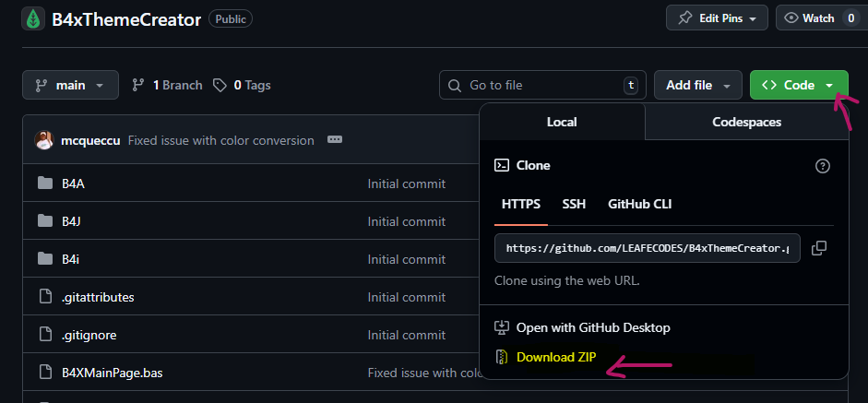Open .gitattributes row's Initial commit message
The image size is (868, 403).
406,297
